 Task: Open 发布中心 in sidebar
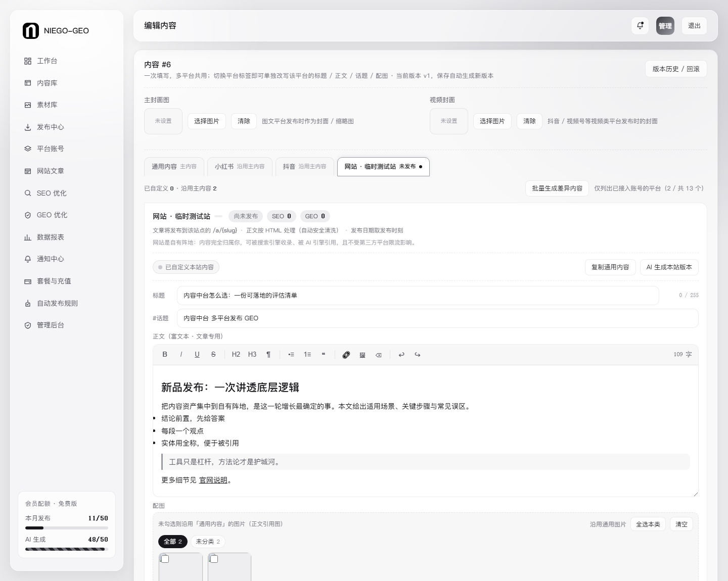click(x=67, y=127)
